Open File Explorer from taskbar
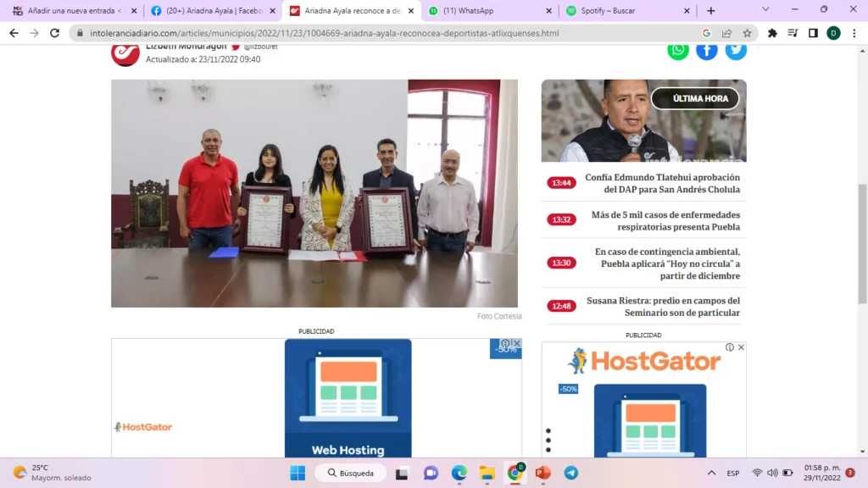868x488 pixels. tap(487, 473)
